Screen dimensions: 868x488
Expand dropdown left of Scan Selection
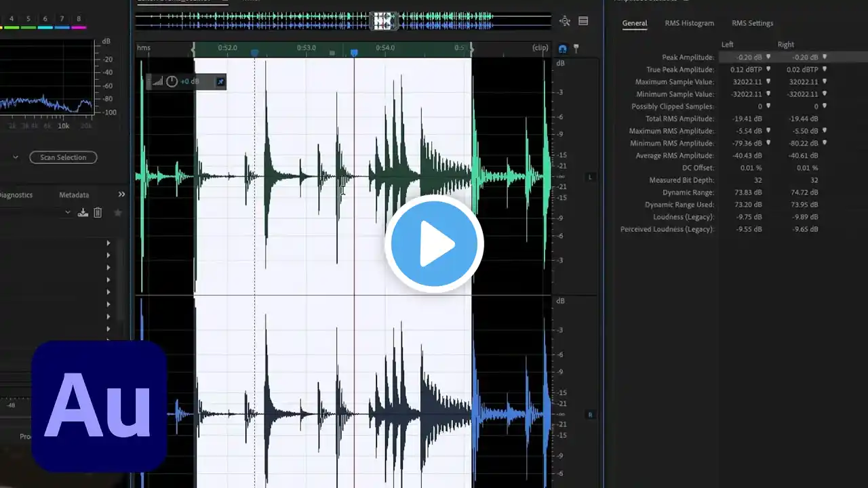coord(16,157)
